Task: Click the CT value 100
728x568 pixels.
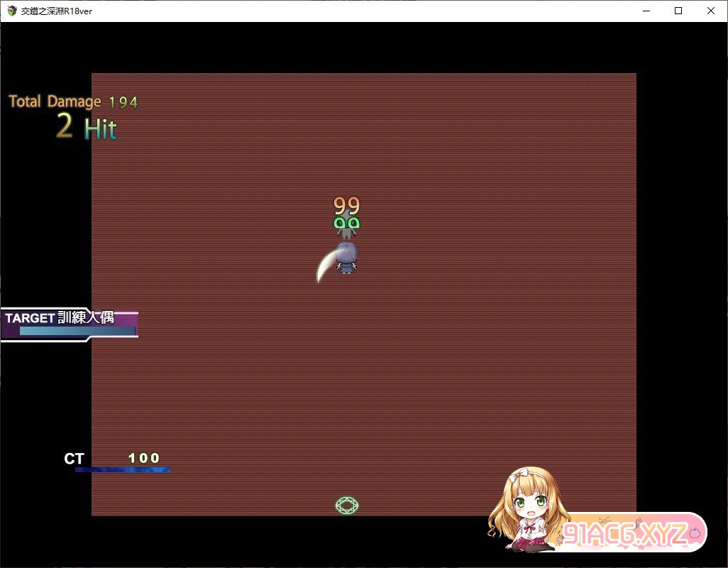Action: point(144,458)
